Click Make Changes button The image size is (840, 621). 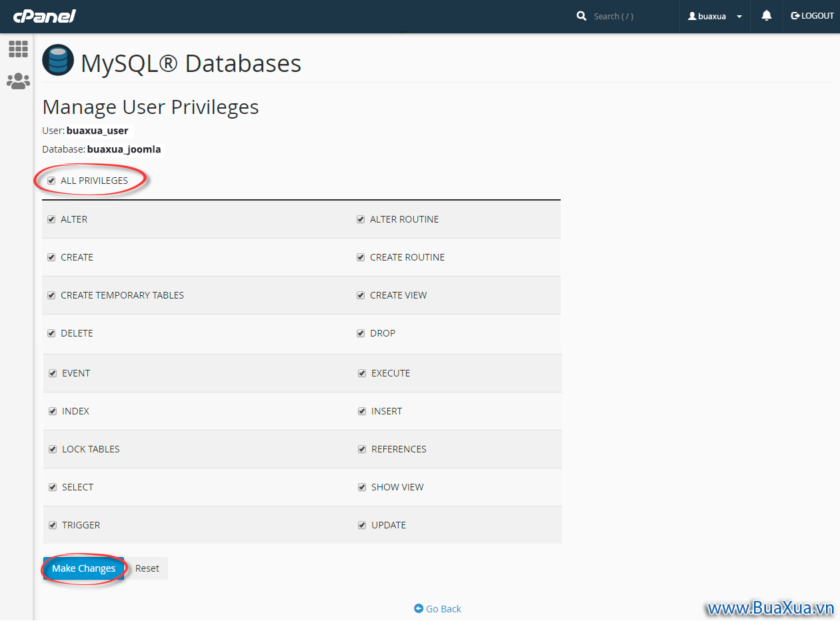click(x=84, y=568)
